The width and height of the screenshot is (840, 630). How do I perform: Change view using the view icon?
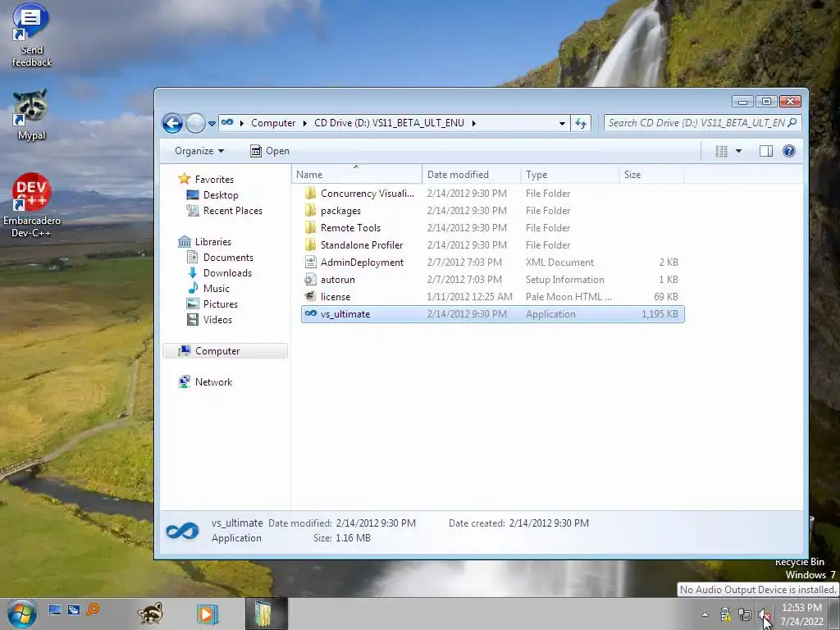[x=722, y=151]
